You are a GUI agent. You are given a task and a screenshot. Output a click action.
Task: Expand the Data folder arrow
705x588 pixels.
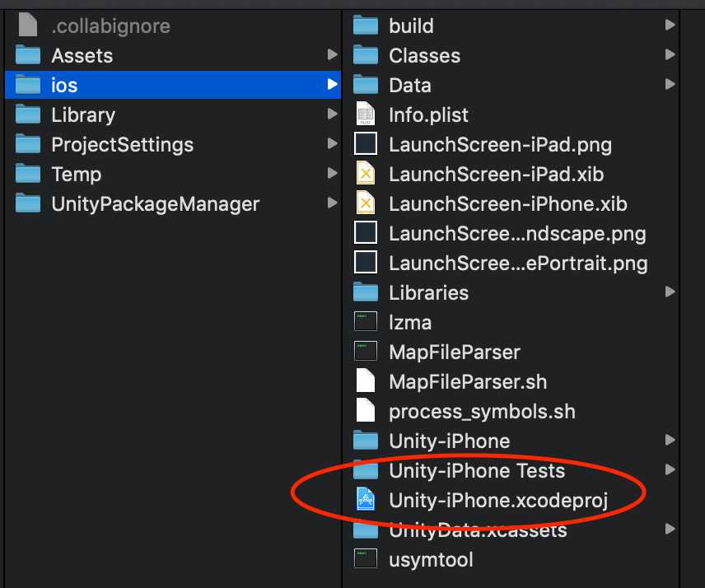point(670,85)
